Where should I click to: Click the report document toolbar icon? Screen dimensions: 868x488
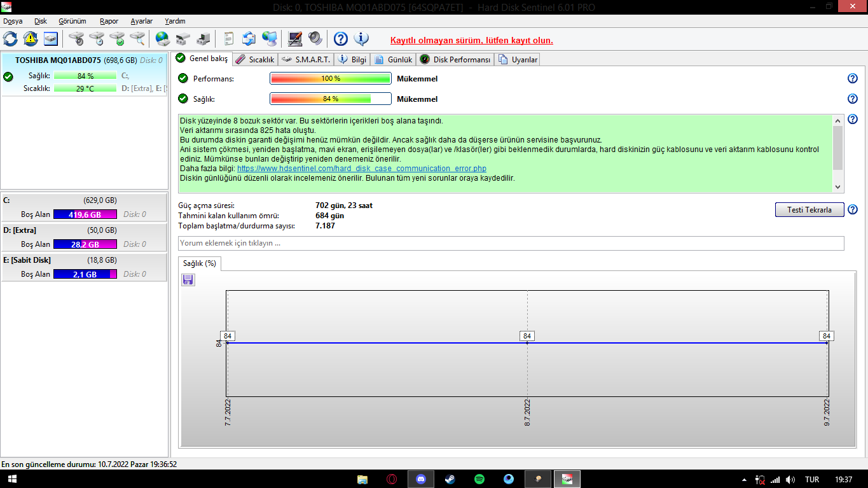[x=229, y=39]
